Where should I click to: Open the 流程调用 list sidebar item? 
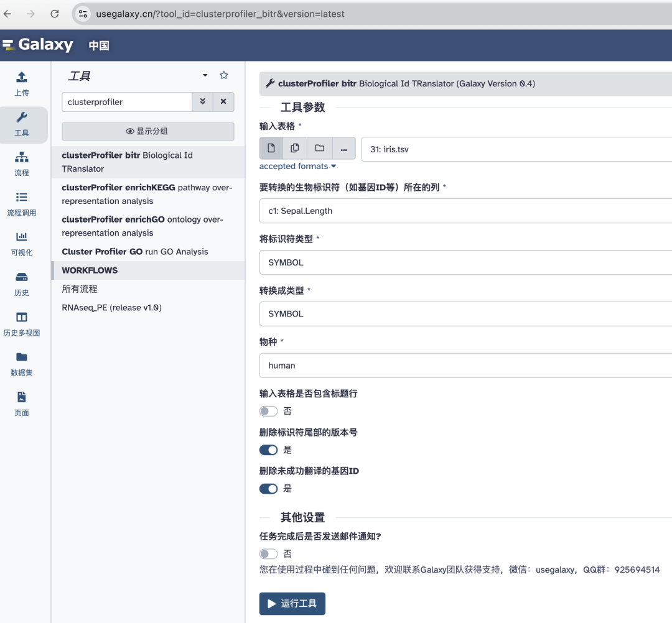(x=21, y=204)
